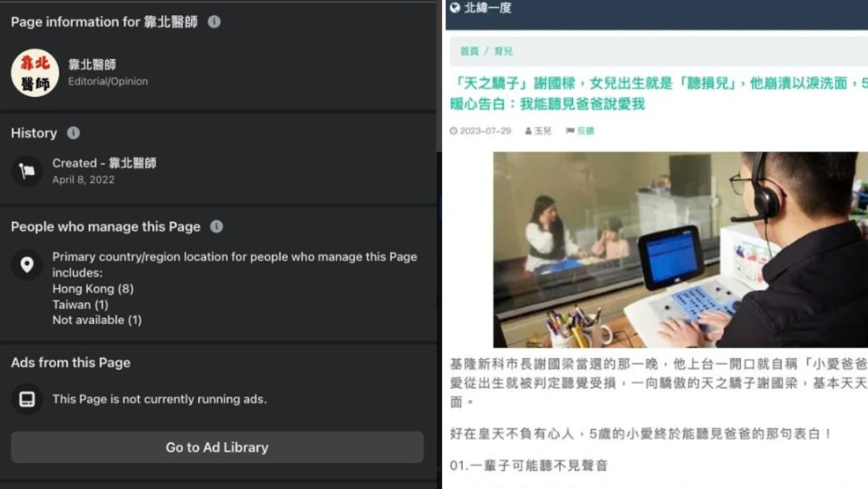This screenshot has height=489, width=868.
Task: Click the globe icon beside 北緯一度
Action: pos(454,8)
